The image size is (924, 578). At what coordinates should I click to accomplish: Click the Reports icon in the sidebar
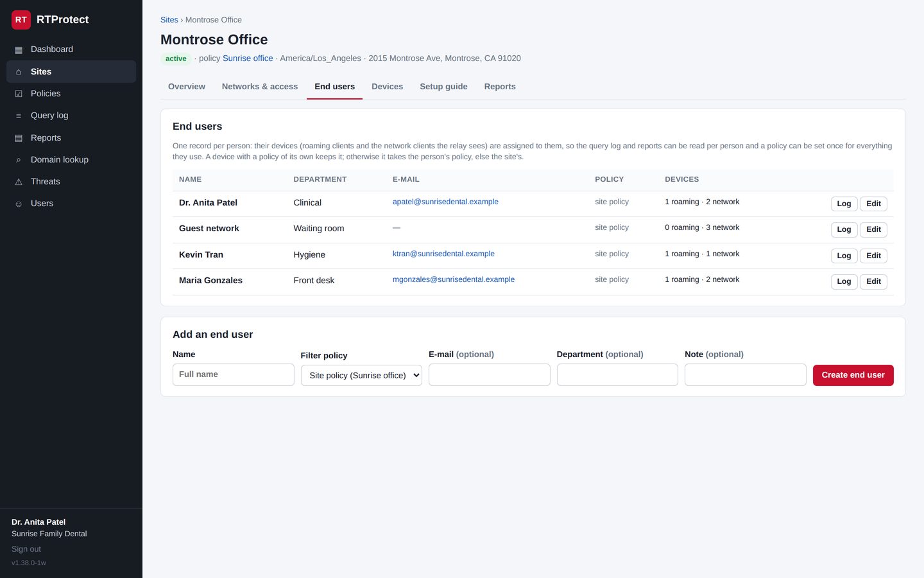[x=19, y=138]
